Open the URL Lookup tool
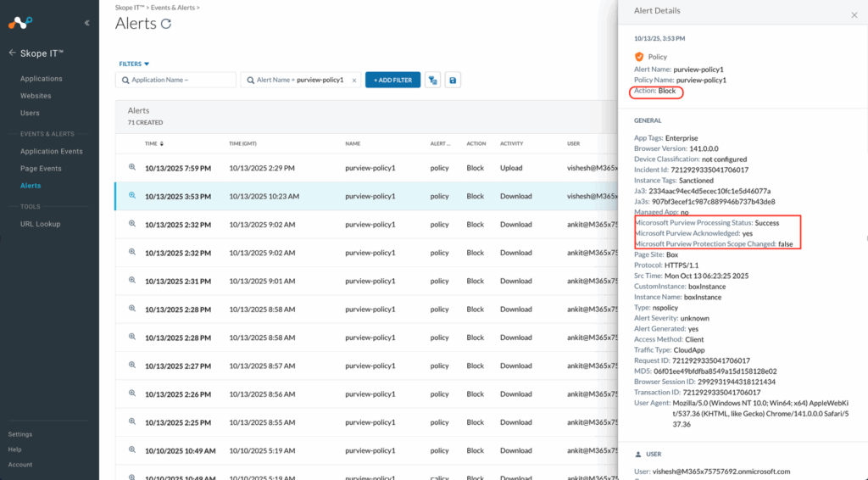 pos(39,224)
